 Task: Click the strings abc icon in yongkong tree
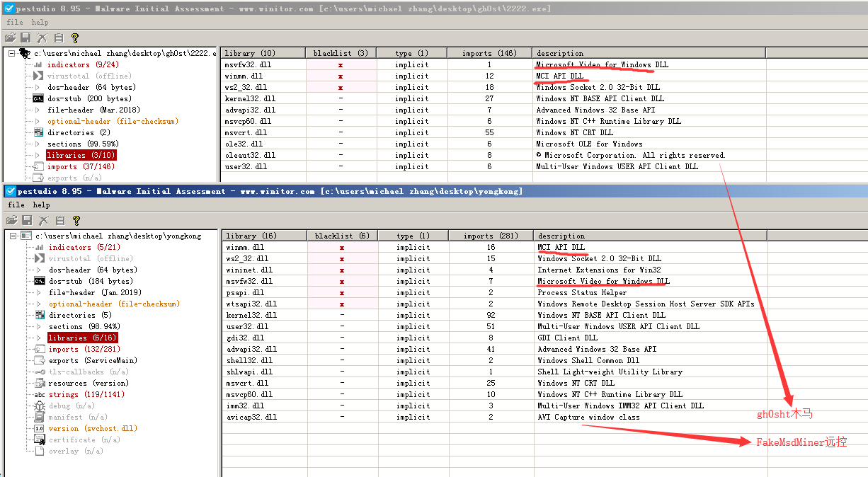(x=40, y=394)
